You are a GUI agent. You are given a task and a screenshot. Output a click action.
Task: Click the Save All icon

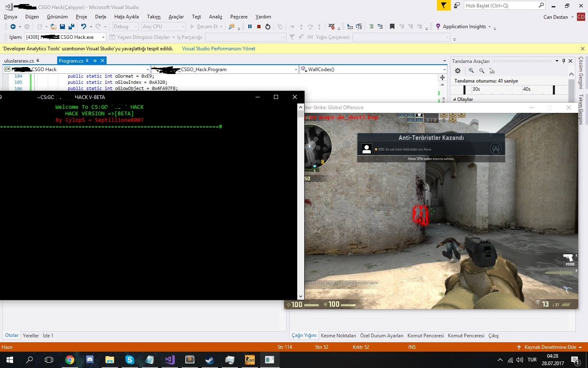pos(71,27)
